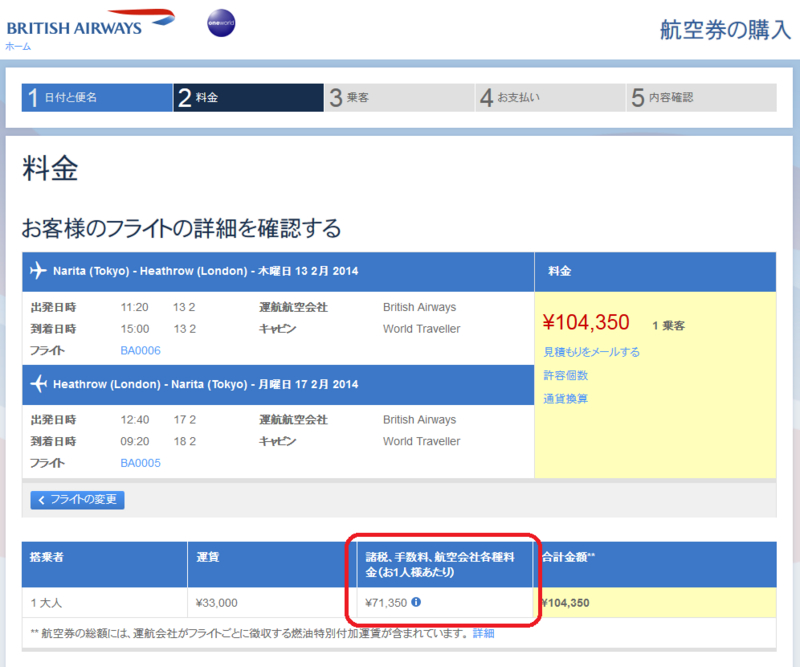Go to step 1 日付と便名 tab

pyautogui.click(x=97, y=97)
